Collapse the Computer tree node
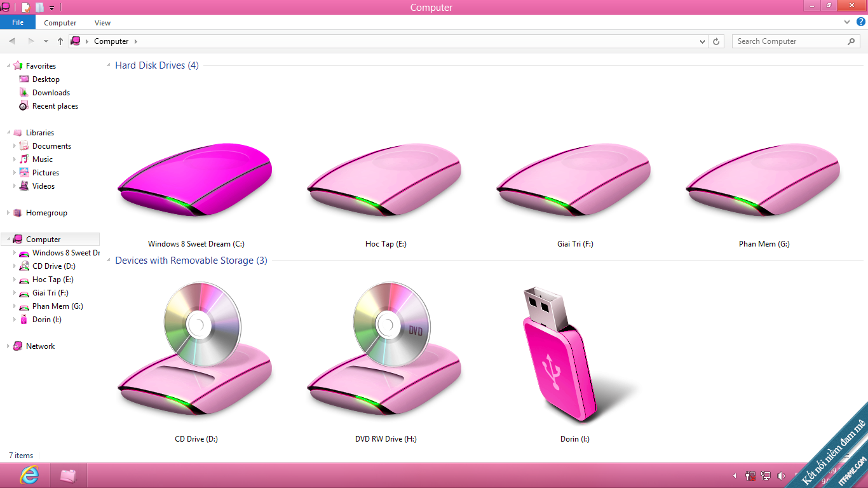 [x=8, y=240]
